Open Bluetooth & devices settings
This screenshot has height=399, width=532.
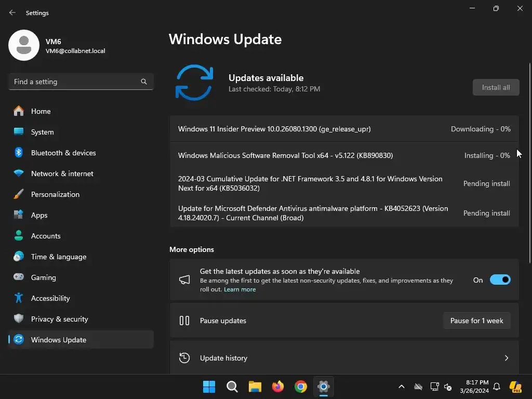coord(81,153)
